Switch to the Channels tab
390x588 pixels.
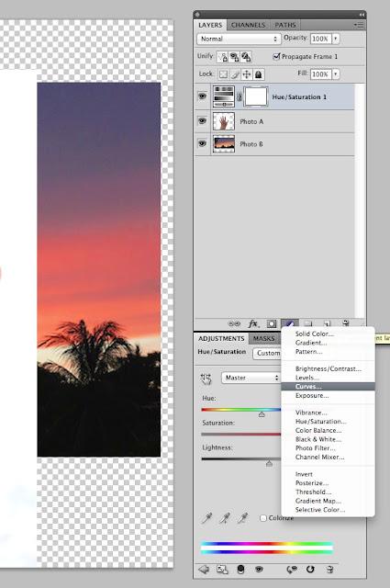248,25
